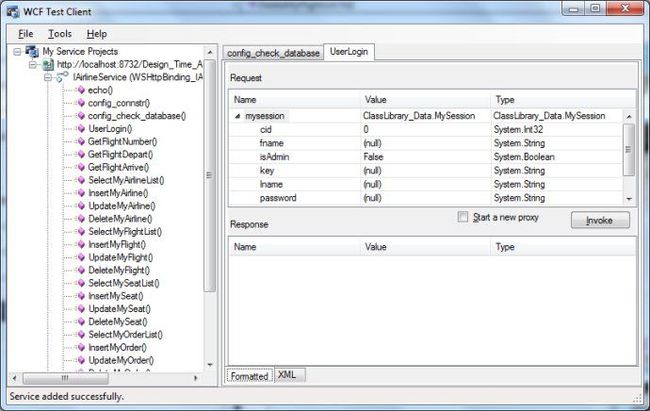Click the localhost:8732 service endpoint icon
This screenshot has width=650, height=411.
(48, 64)
